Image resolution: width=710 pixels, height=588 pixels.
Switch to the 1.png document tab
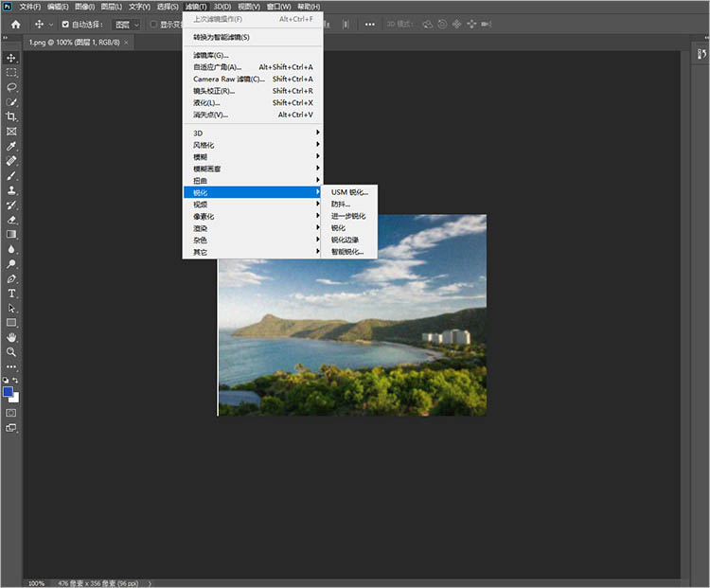coord(74,42)
